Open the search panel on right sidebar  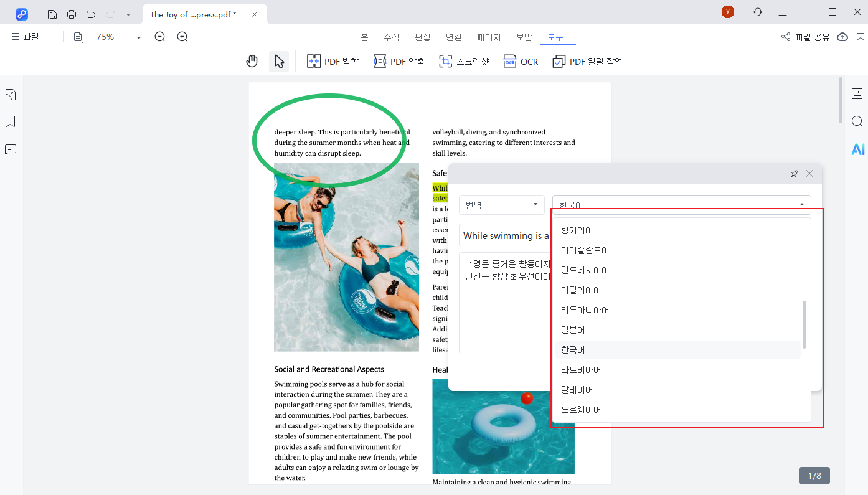tap(857, 121)
